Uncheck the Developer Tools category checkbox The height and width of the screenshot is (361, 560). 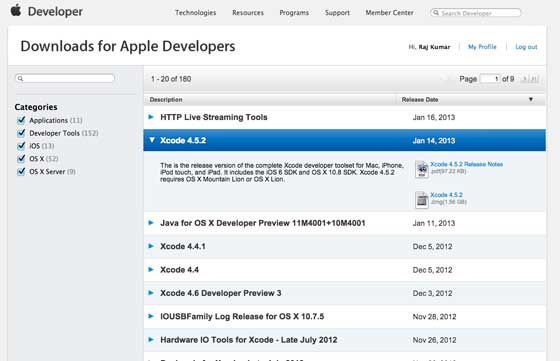(x=21, y=133)
